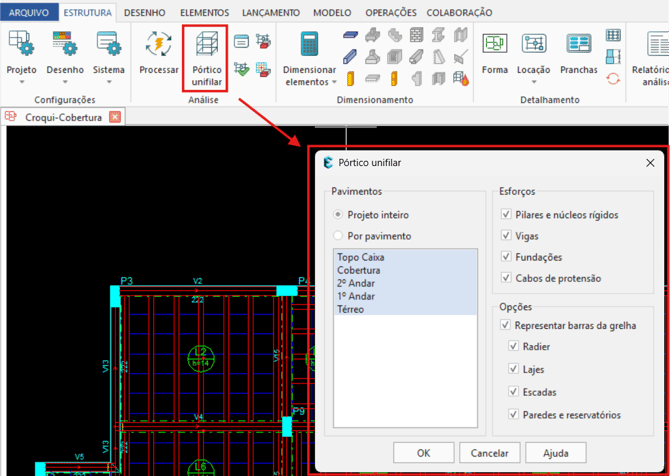Screen dimensions: 670x476
Task: Close the Croqui-Cobertura document tab
Action: [x=115, y=117]
